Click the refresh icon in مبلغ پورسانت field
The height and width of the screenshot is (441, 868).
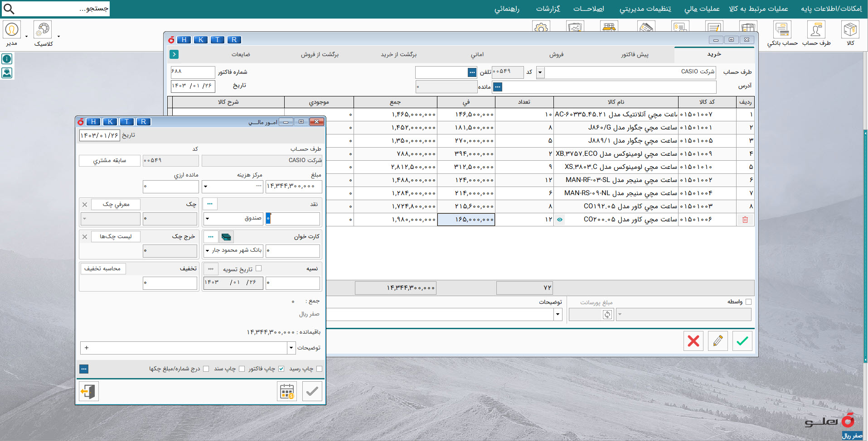608,315
